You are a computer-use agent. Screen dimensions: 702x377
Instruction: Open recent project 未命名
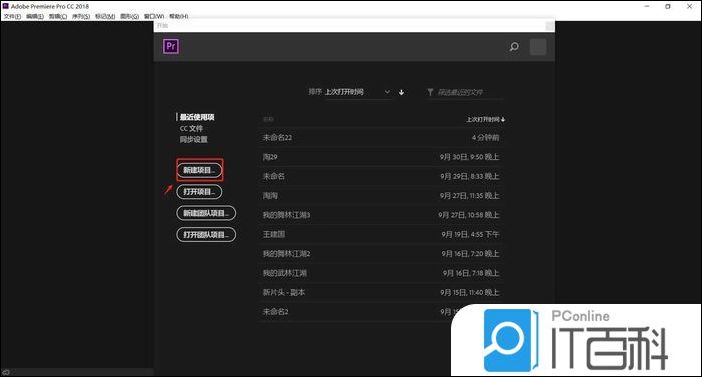(x=381, y=176)
